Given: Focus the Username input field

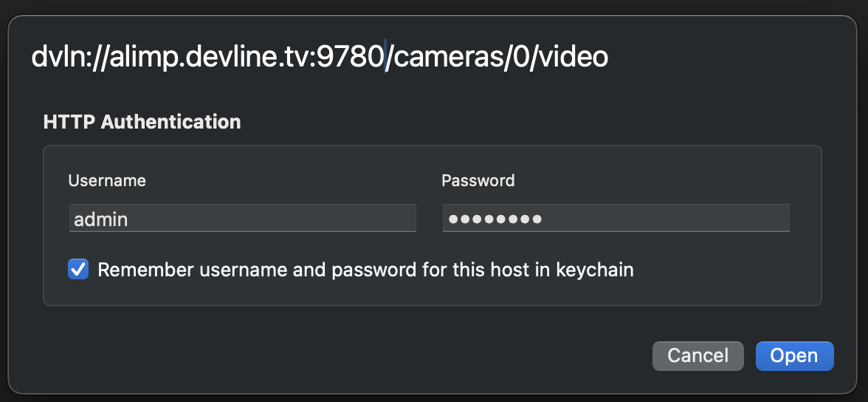Looking at the screenshot, I should coord(242,219).
